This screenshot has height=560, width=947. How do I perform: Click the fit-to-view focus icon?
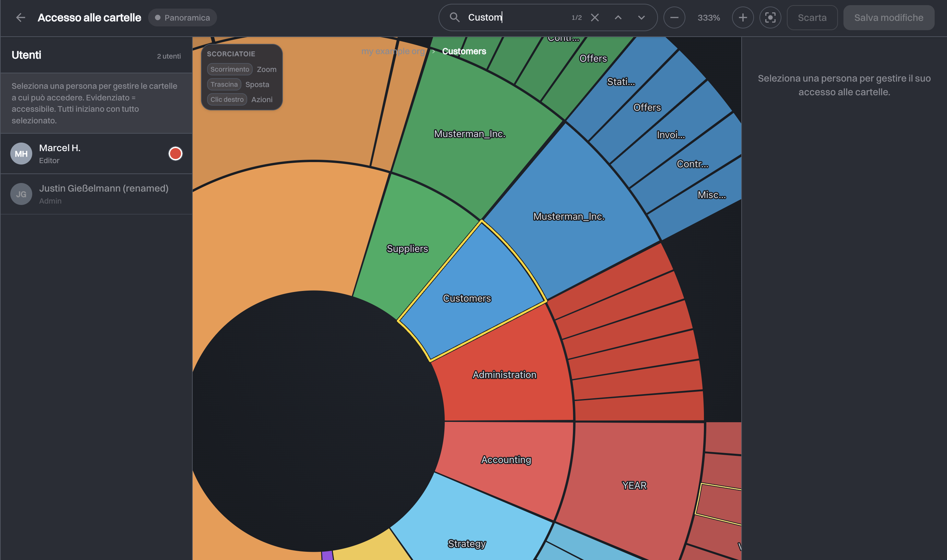pos(770,17)
